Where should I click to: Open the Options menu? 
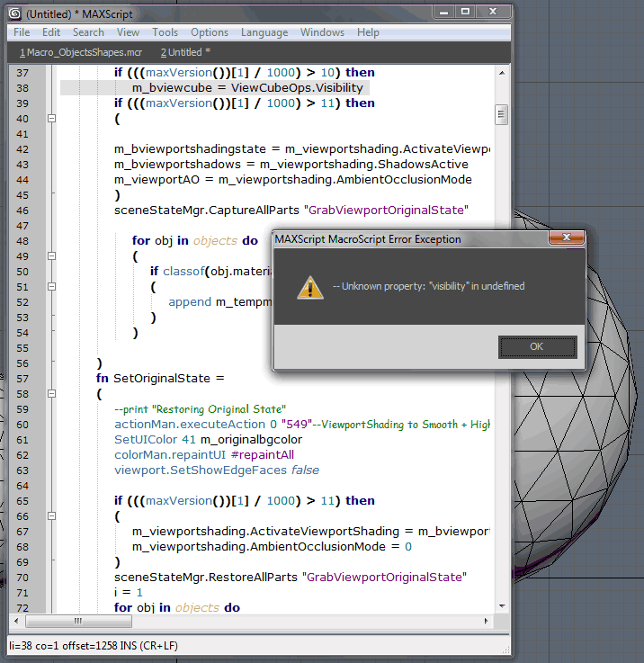pos(210,32)
